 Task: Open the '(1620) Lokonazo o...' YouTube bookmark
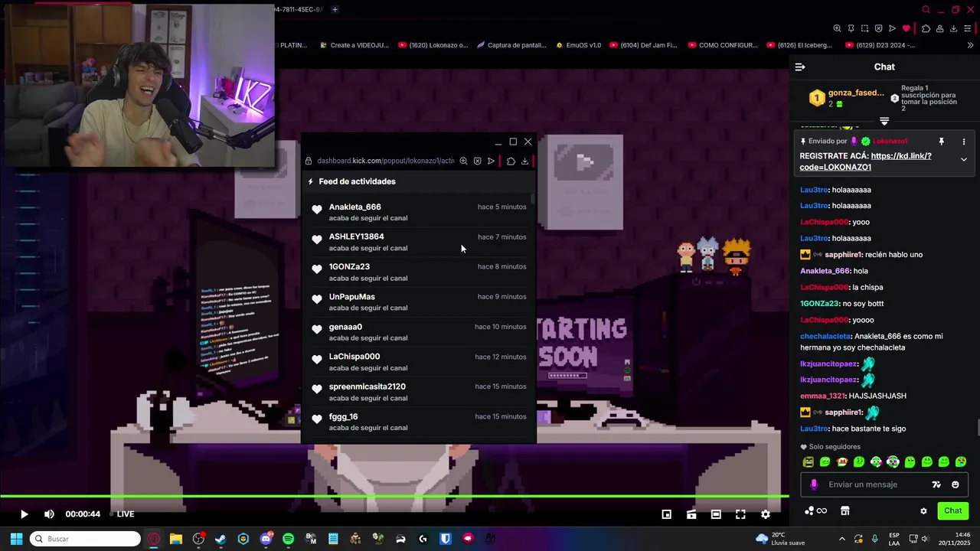pos(433,45)
